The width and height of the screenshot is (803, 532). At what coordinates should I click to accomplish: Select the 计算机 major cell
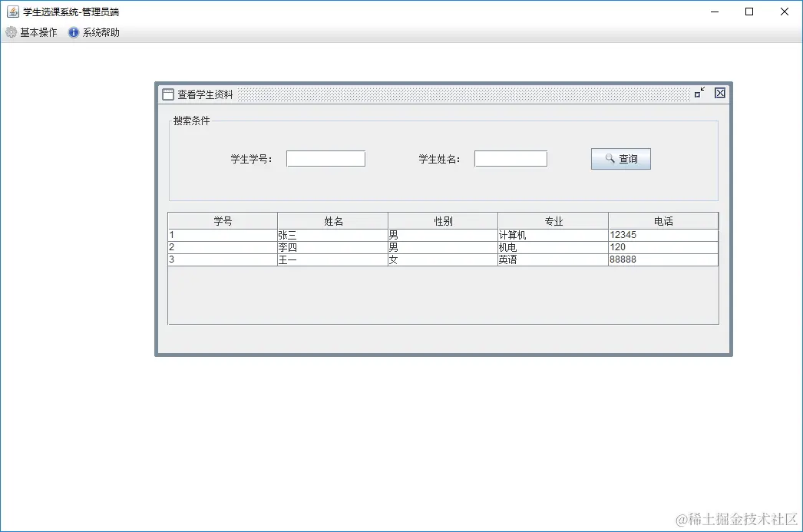553,235
